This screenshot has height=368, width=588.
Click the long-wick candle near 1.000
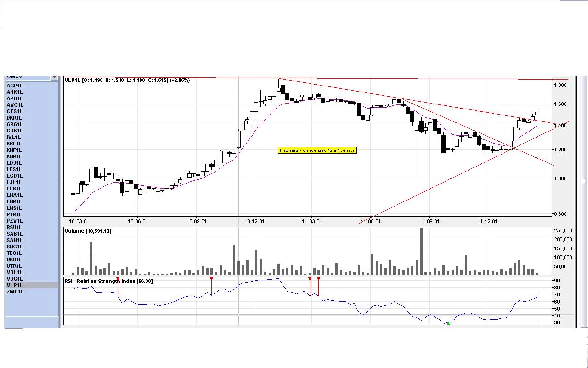(417, 148)
